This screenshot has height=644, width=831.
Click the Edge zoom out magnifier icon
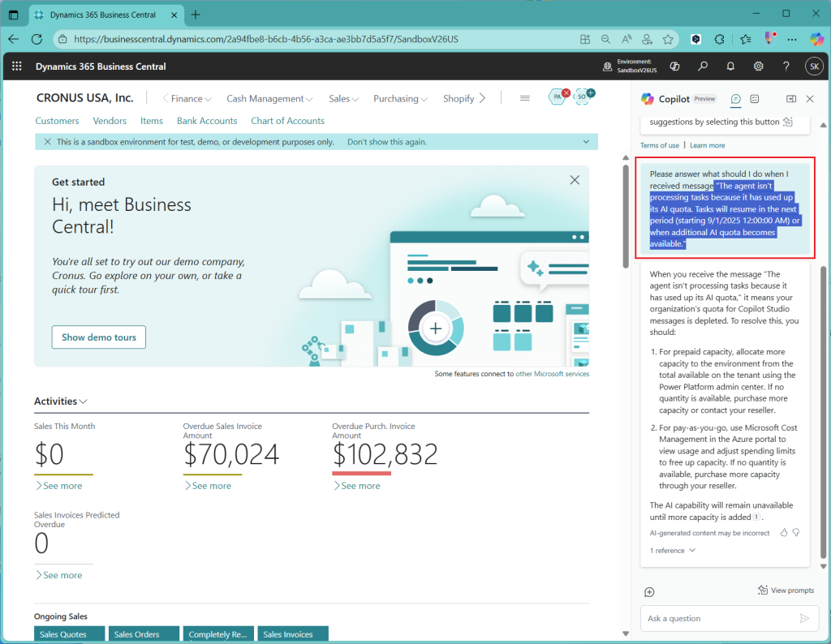point(605,39)
